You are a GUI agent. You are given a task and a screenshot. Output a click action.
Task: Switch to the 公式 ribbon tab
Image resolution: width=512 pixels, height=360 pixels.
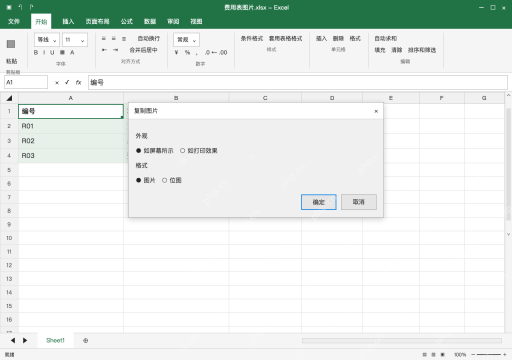pyautogui.click(x=126, y=21)
